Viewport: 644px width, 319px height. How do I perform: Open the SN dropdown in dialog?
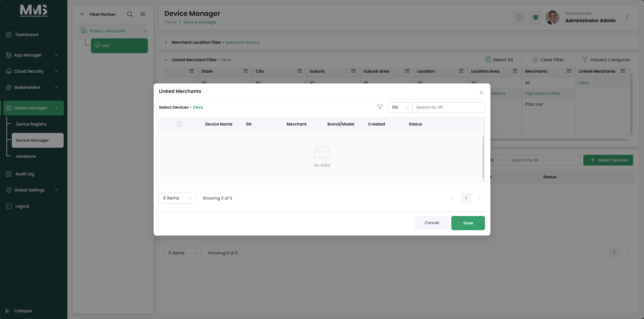tap(400, 107)
